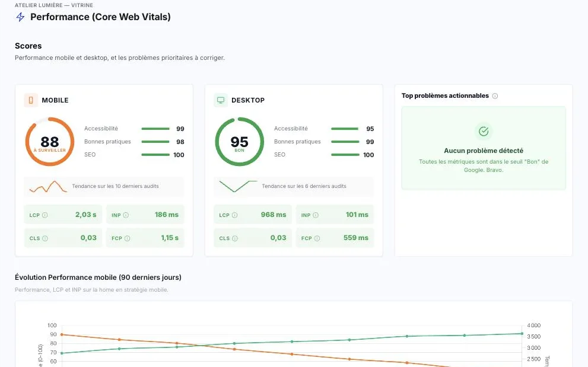
Task: Click the Desktop INP value 101 ms
Action: point(357,215)
